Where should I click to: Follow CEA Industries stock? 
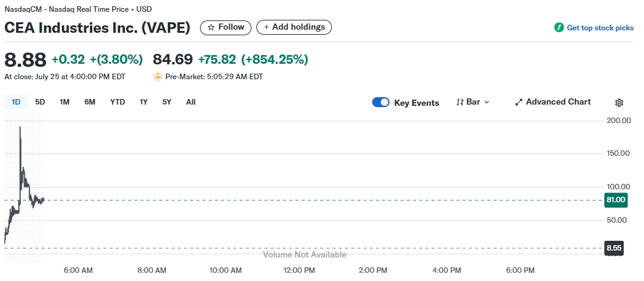pyautogui.click(x=226, y=27)
